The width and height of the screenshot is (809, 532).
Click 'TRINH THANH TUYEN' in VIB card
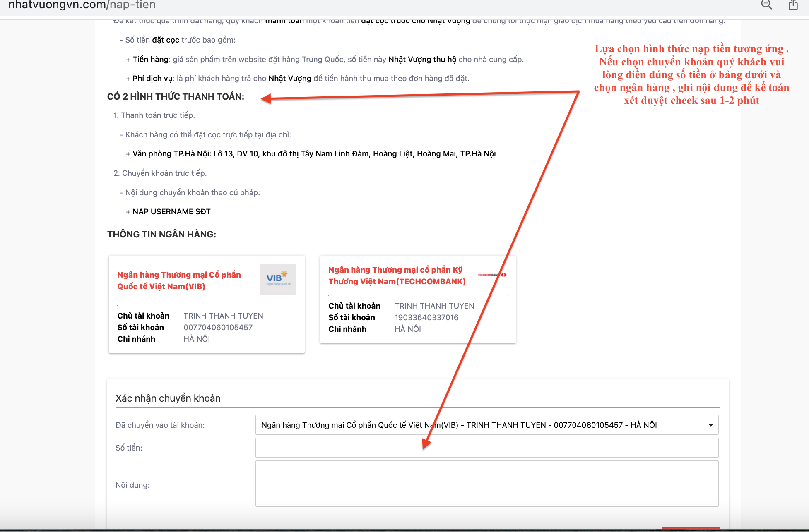[223, 316]
